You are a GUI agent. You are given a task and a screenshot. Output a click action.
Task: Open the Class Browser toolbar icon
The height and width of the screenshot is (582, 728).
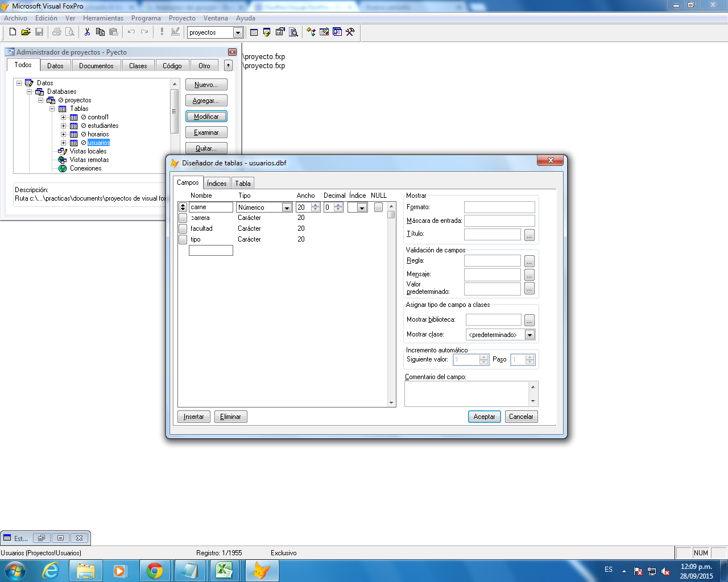coord(311,32)
